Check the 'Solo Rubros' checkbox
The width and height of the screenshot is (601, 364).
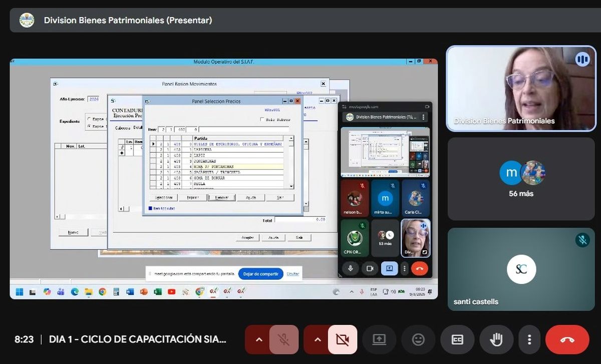coord(262,120)
